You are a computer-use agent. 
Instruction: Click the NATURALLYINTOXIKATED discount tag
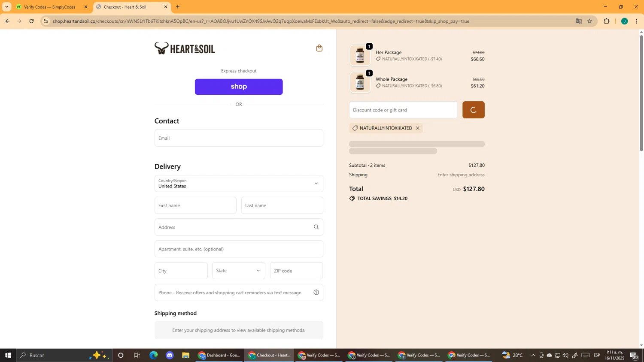[386, 128]
